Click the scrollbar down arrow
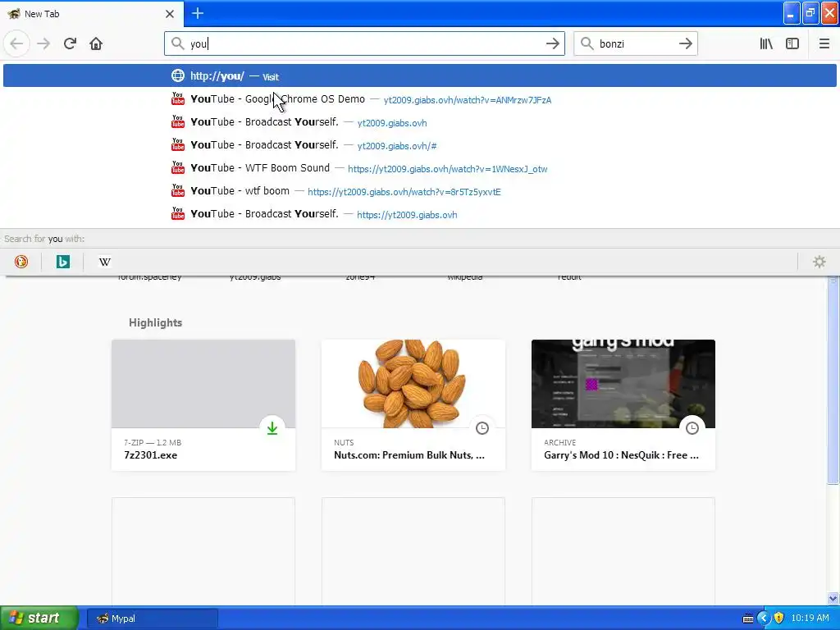 [833, 598]
